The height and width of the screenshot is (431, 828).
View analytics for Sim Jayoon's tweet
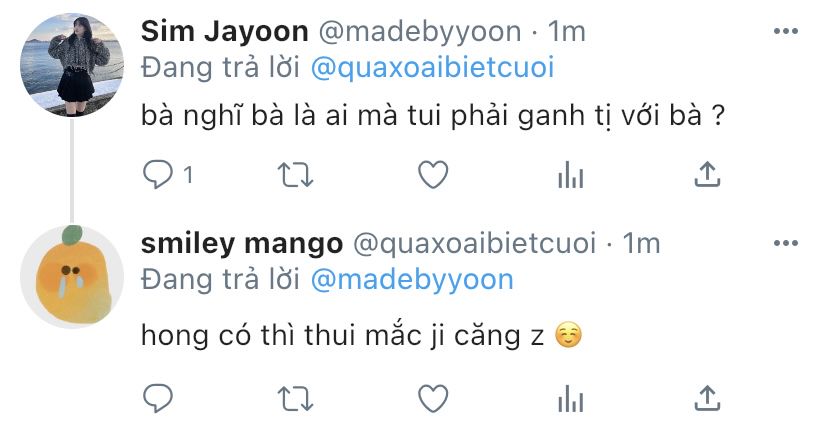[570, 175]
